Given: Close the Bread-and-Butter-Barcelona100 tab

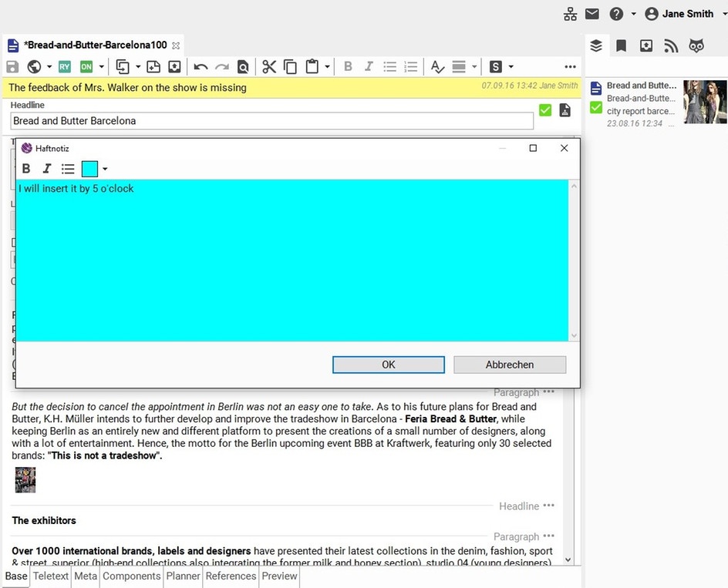Looking at the screenshot, I should [x=176, y=45].
